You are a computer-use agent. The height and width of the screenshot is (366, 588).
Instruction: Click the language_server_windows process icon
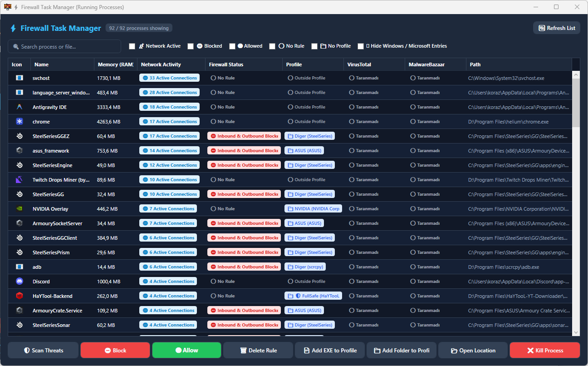point(20,93)
